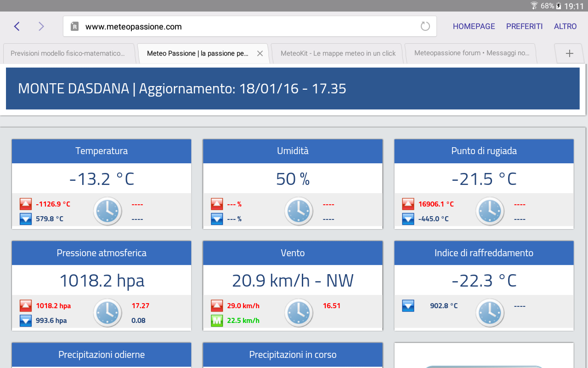Open the Meteopassione forum tab
588x368 pixels.
(x=471, y=53)
